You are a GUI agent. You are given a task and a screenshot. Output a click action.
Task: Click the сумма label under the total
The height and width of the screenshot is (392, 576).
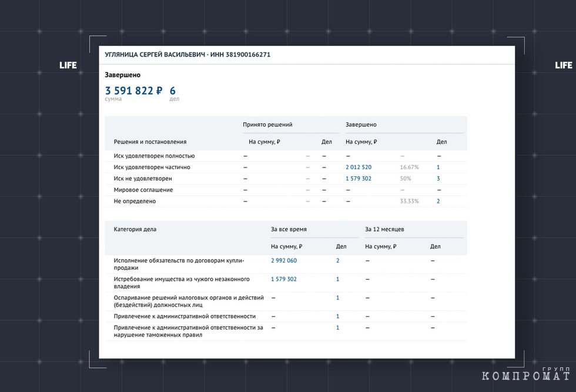[113, 99]
